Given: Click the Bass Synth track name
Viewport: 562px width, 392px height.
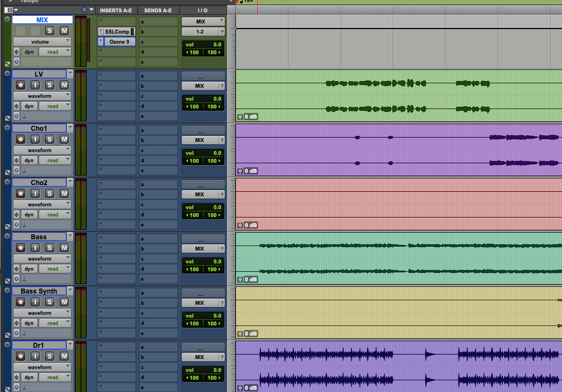Looking at the screenshot, I should pyautogui.click(x=39, y=291).
